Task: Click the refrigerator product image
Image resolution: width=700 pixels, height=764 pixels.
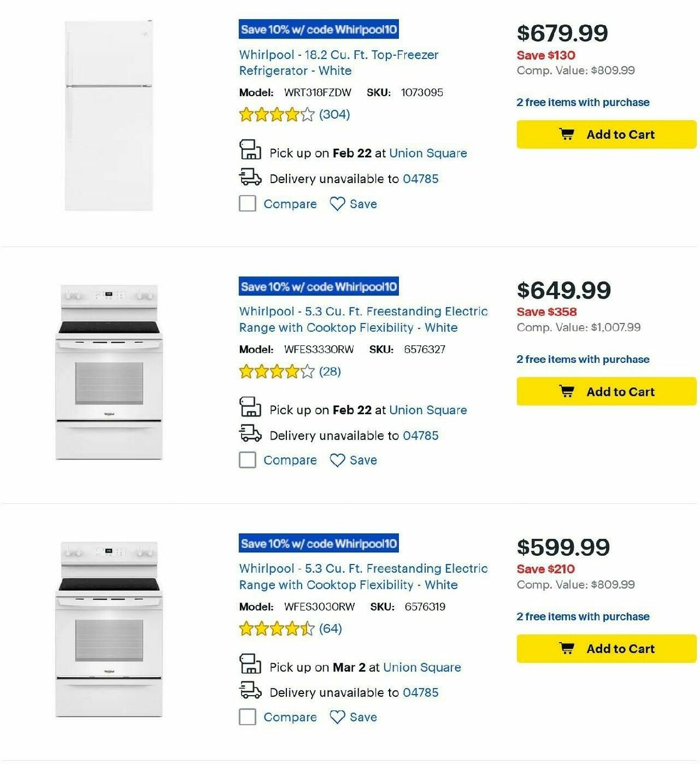Action: click(x=107, y=115)
